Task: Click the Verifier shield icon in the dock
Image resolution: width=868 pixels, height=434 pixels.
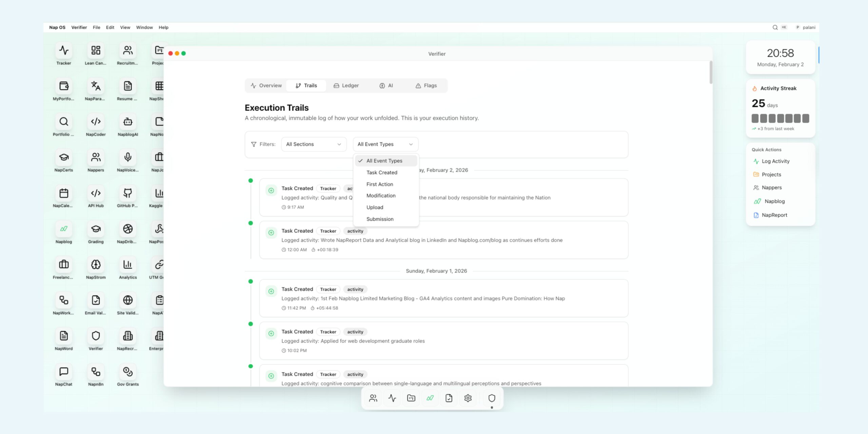Action: pyautogui.click(x=492, y=398)
